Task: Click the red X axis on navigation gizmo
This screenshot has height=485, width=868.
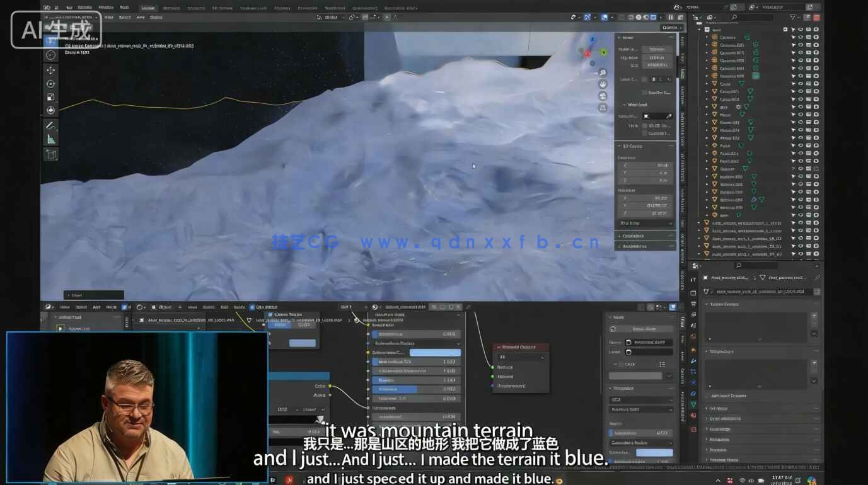Action: coord(587,54)
